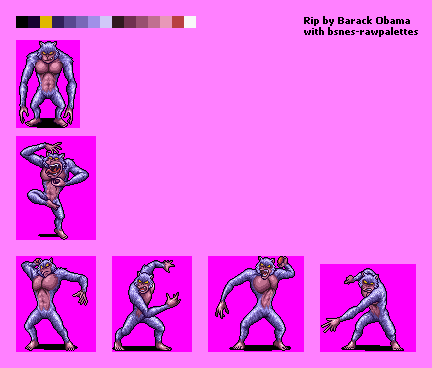Click the maroon palette swatch

coord(130,22)
